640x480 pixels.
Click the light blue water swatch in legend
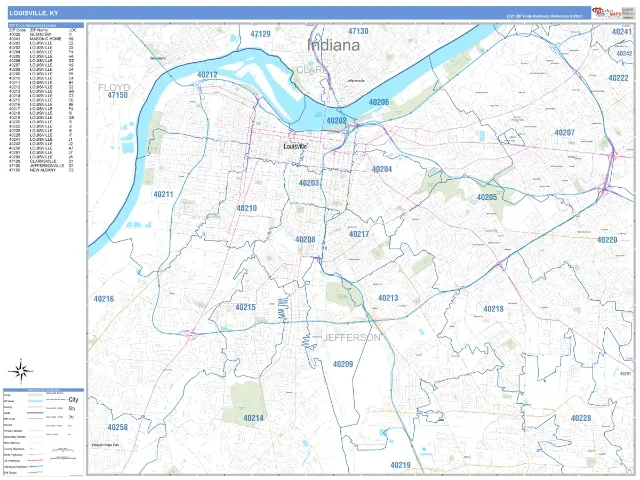(36, 401)
